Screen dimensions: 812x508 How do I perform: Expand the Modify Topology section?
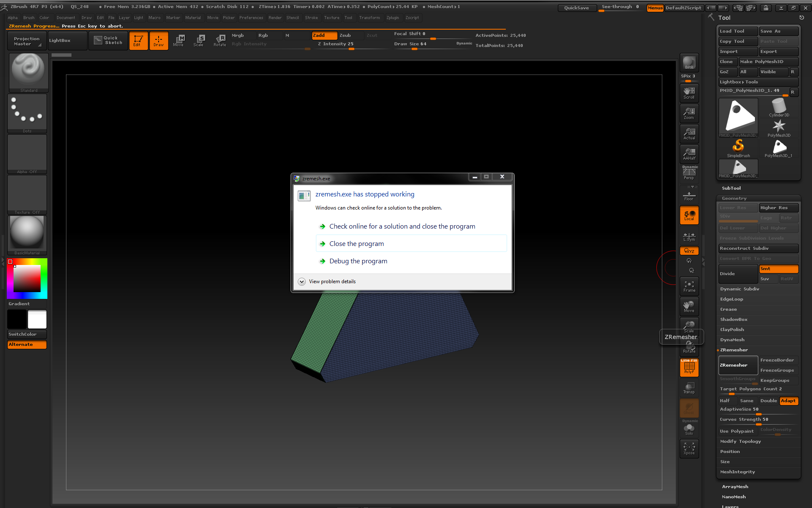741,441
